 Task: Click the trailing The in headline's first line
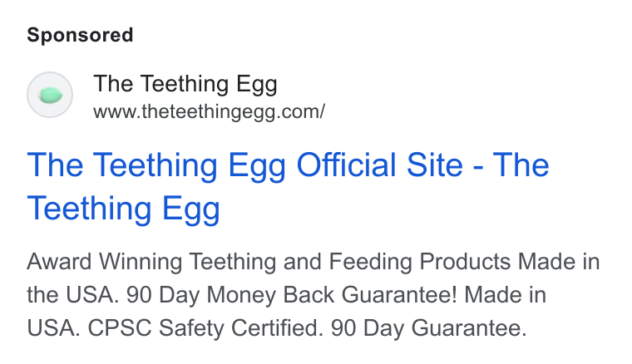521,165
